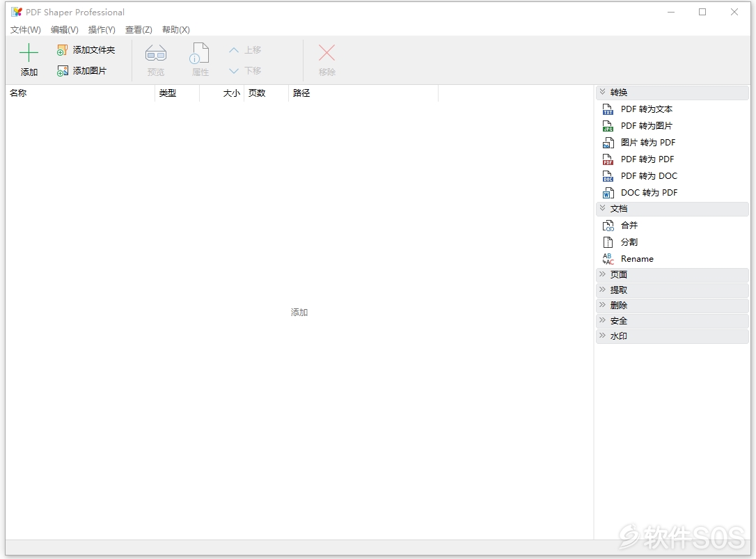This screenshot has width=756, height=559.
Task: Sort by the 类型 column header
Action: point(177,93)
